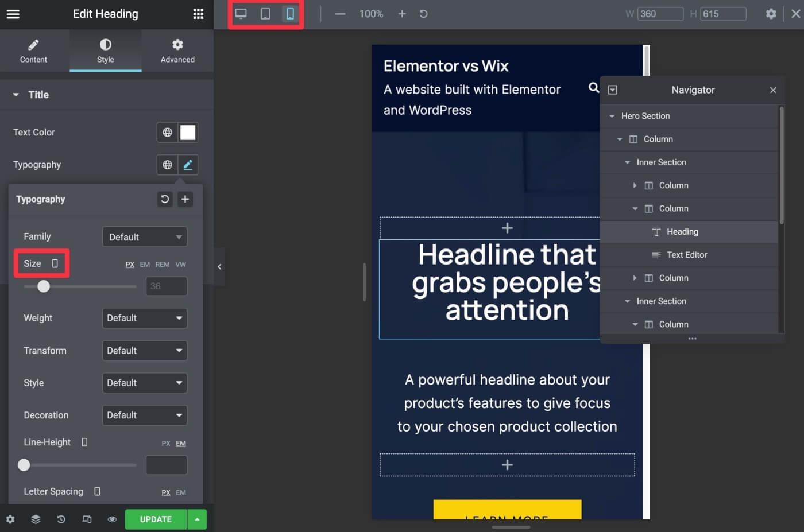The height and width of the screenshot is (532, 804).
Task: Open the Navigator layers icon in the footer
Action: click(x=36, y=519)
